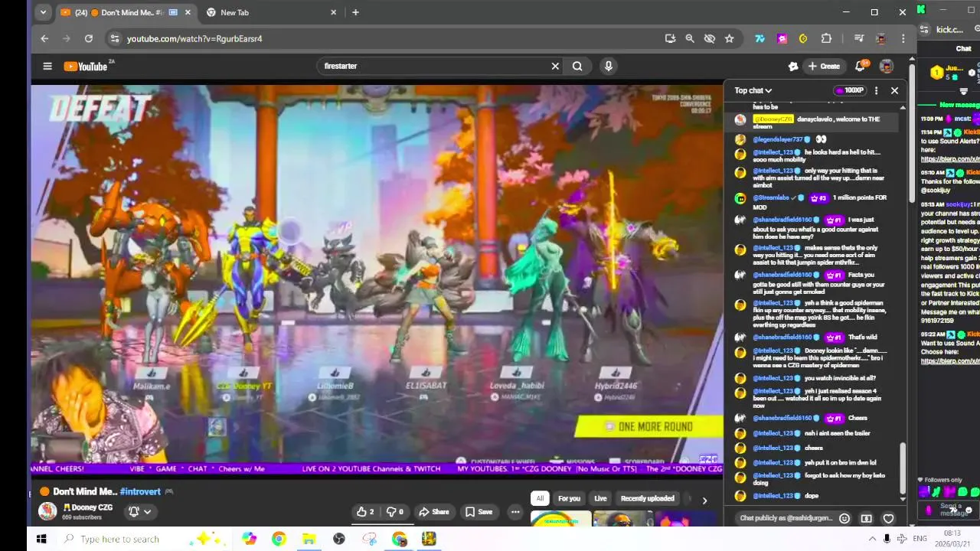Open the tab search dropdown arrow

pos(43,12)
